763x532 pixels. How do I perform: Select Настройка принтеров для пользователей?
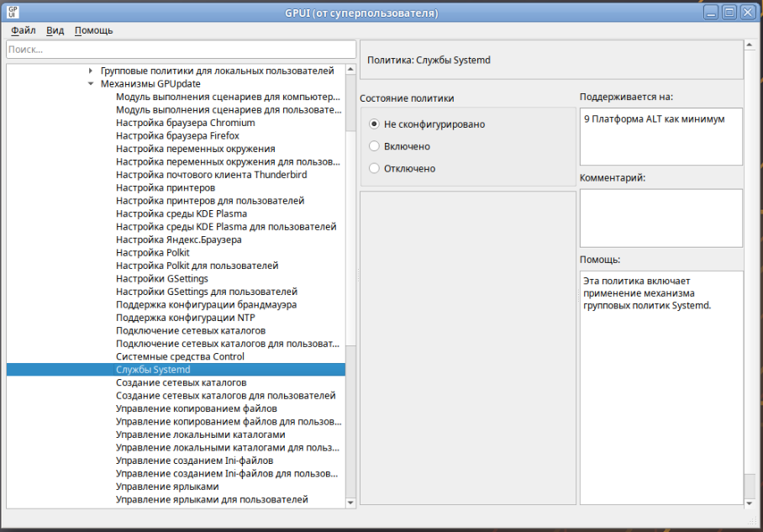point(210,201)
